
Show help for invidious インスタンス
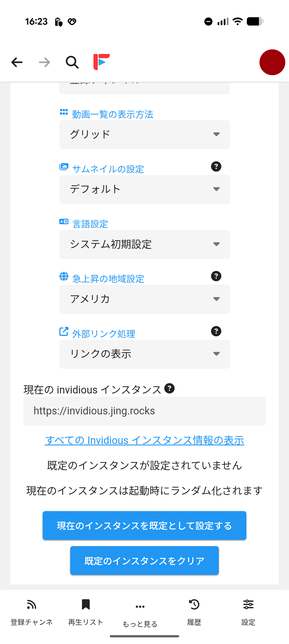click(169, 389)
